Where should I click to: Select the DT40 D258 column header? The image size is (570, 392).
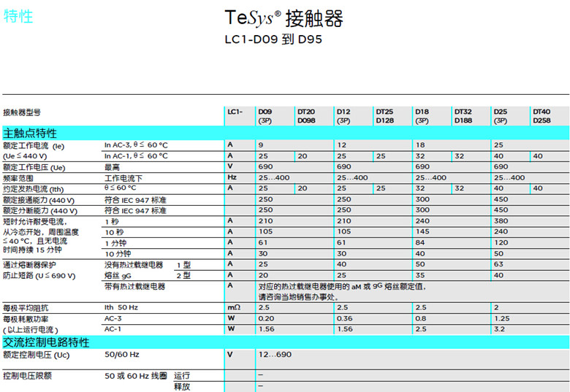tap(541, 115)
